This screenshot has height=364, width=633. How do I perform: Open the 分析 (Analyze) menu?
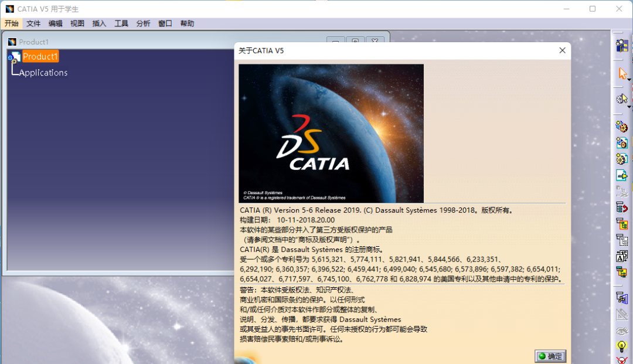click(143, 23)
